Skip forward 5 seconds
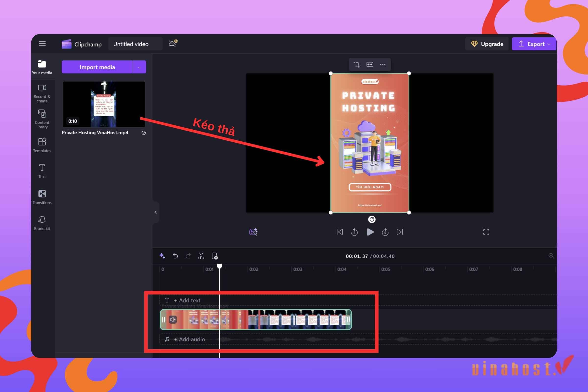Viewport: 588px width, 392px height. (385, 232)
